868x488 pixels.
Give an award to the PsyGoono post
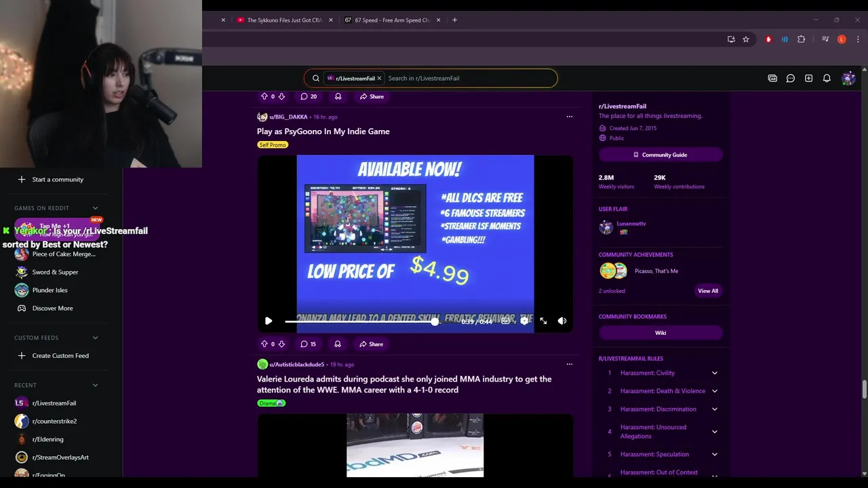(338, 344)
